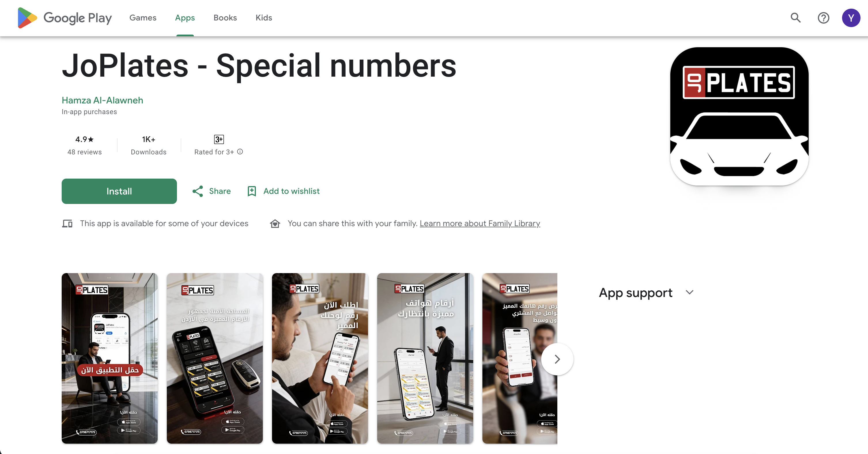Click the content rating info icon
The height and width of the screenshot is (454, 868).
[x=240, y=152]
